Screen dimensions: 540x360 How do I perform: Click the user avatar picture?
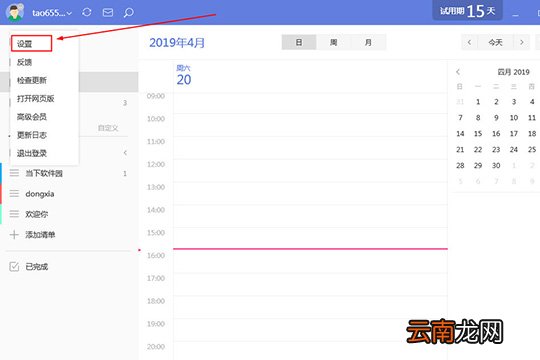pyautogui.click(x=14, y=12)
